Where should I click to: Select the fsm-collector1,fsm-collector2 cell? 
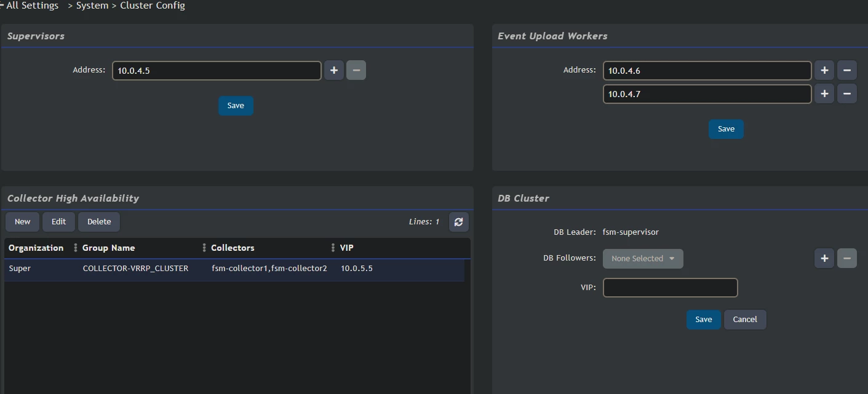[x=269, y=269]
